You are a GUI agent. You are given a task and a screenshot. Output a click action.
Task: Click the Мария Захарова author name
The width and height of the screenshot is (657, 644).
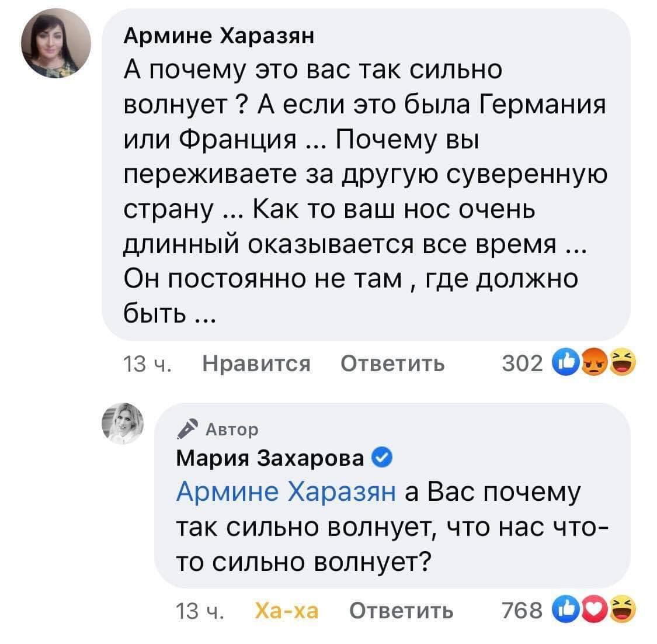click(x=270, y=458)
